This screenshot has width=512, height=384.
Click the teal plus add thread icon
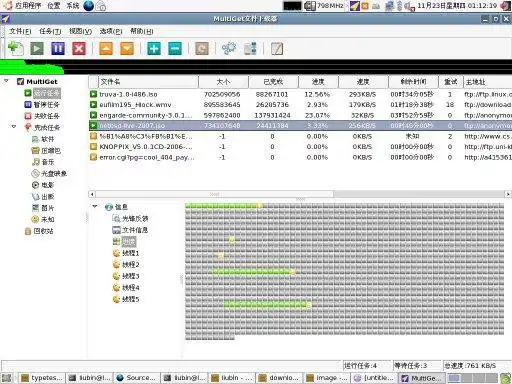pyautogui.click(x=154, y=49)
